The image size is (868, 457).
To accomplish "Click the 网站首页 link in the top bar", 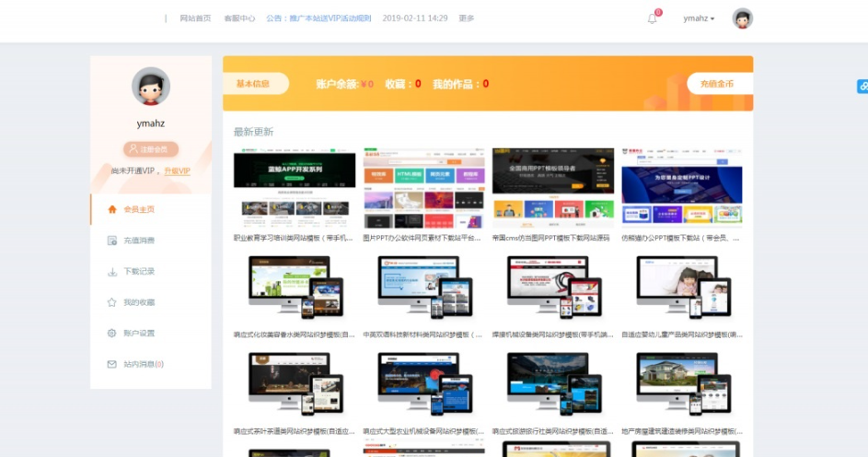I will click(195, 18).
